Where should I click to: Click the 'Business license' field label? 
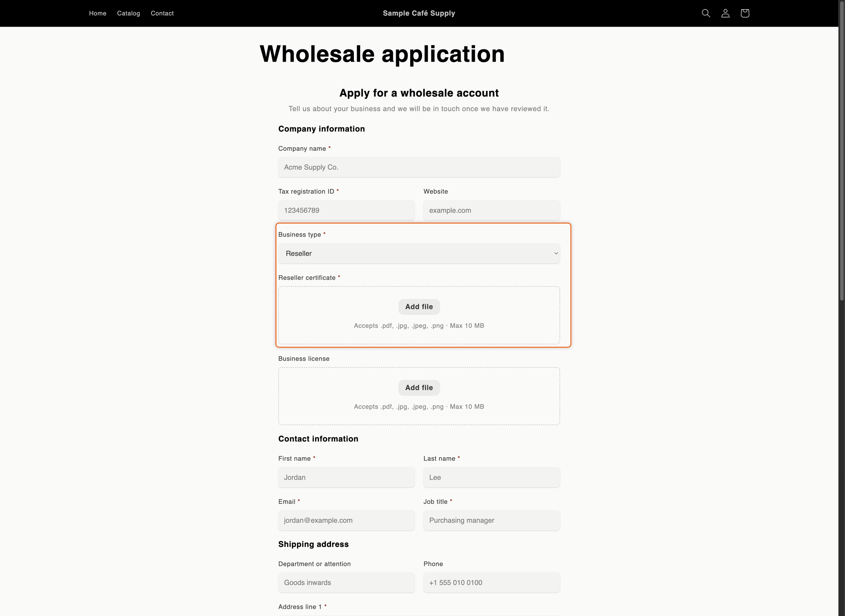point(303,359)
